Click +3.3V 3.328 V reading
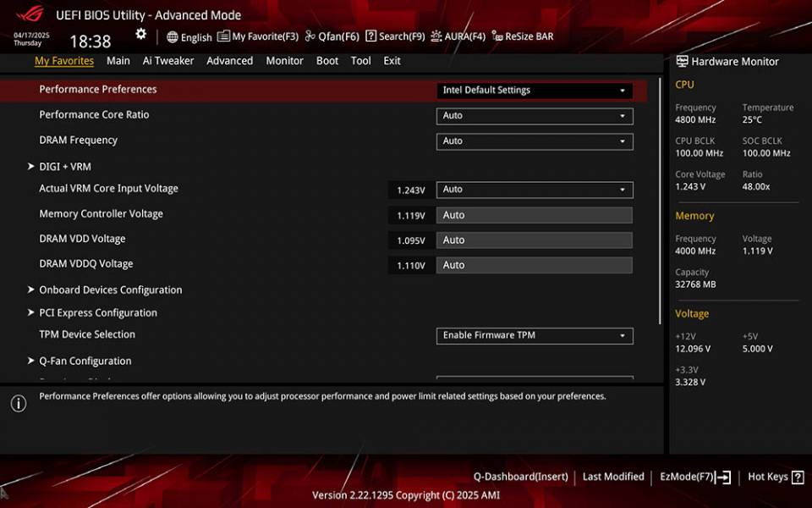The width and height of the screenshot is (812, 508). click(690, 382)
